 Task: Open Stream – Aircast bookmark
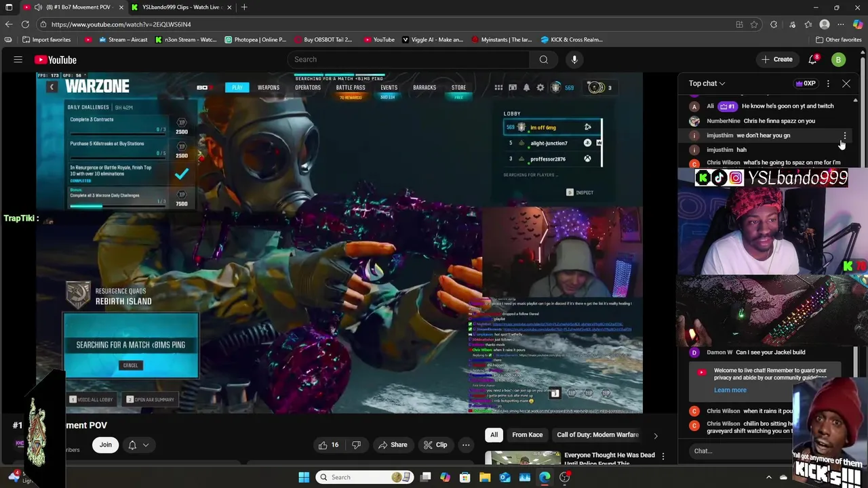tap(123, 39)
